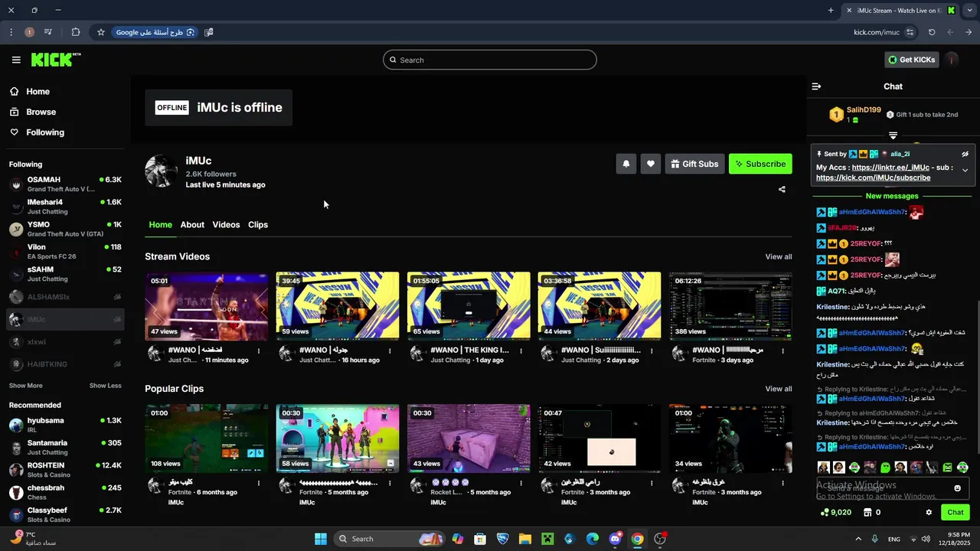Screen dimensions: 980x551
Task: Open the Windows Start menu
Action: (321, 539)
